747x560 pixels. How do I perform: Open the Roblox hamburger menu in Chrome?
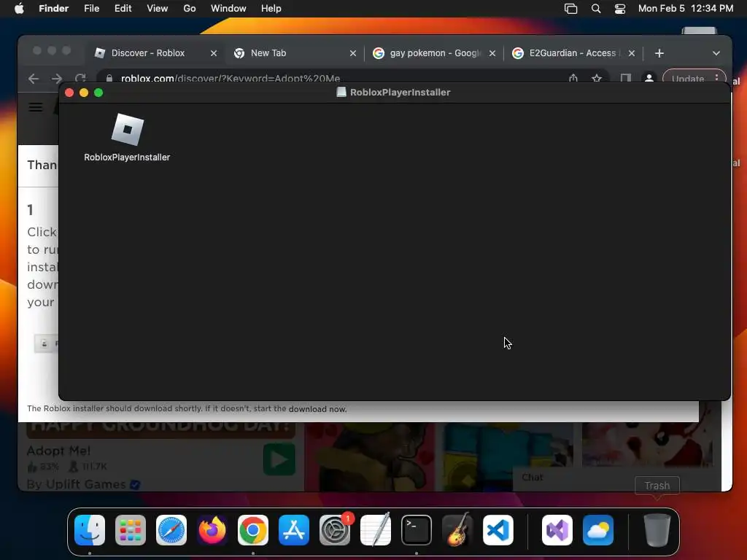[x=36, y=107]
